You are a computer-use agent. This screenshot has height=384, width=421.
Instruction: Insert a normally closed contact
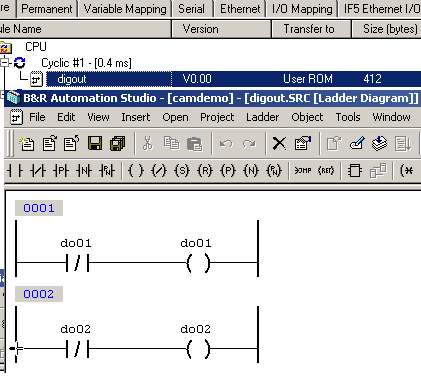pyautogui.click(x=38, y=171)
